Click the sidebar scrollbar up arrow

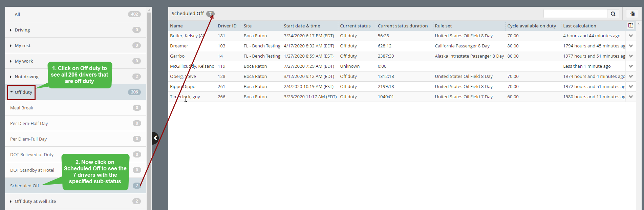click(x=149, y=10)
